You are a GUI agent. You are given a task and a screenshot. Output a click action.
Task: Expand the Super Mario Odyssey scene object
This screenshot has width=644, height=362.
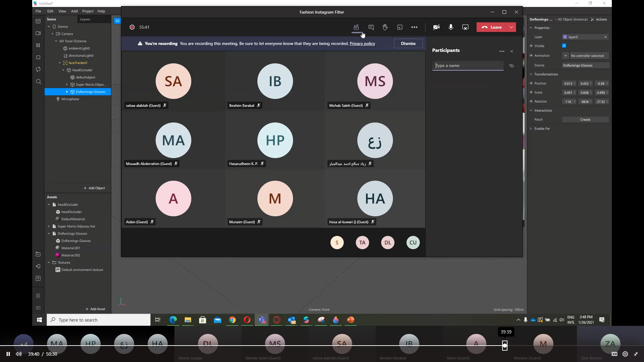coord(67,84)
